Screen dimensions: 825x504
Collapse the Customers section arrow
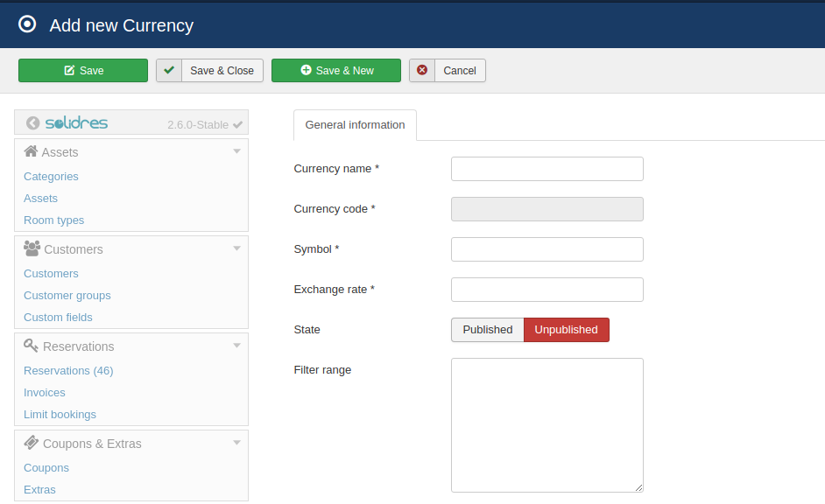pos(236,248)
